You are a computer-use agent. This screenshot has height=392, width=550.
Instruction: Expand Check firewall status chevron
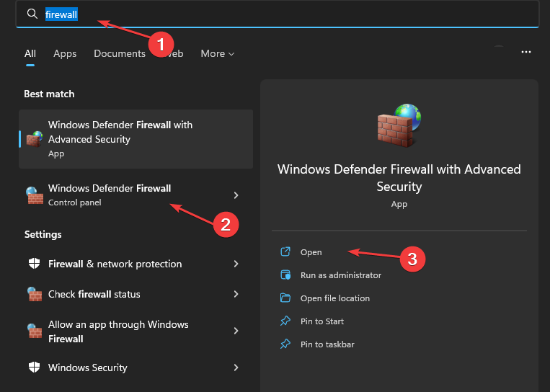point(236,294)
